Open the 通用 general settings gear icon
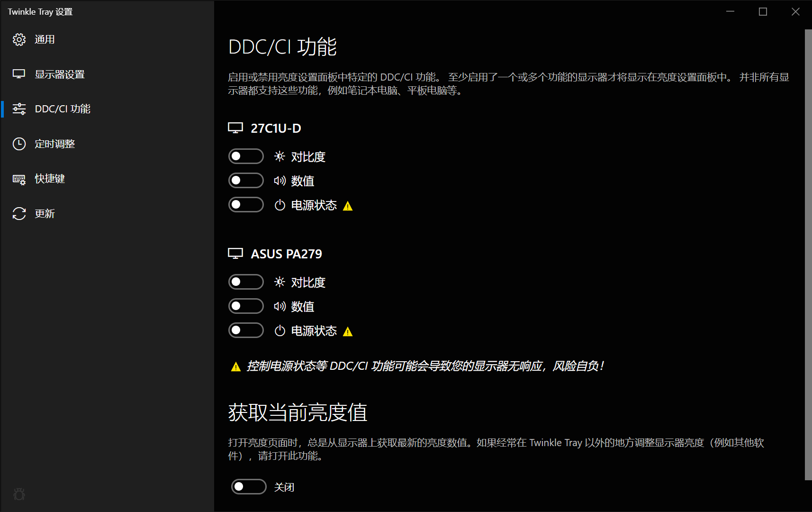812x512 pixels. tap(19, 39)
